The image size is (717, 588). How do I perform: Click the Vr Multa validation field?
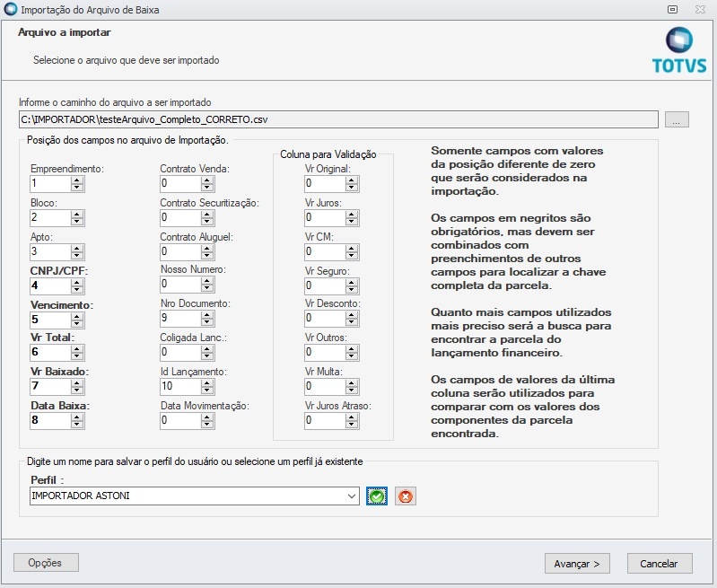(325, 387)
